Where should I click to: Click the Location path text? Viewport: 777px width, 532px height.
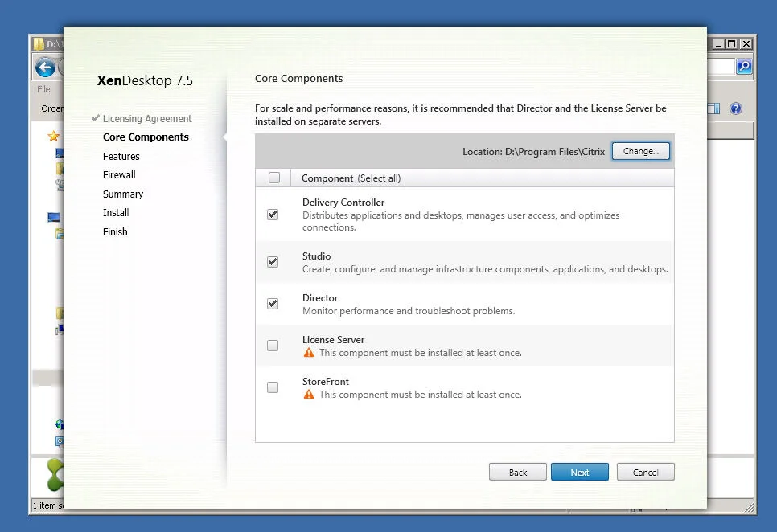(534, 152)
